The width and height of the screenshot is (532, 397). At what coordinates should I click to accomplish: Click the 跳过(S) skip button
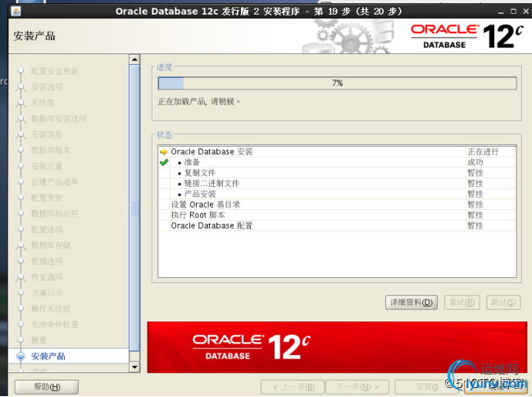click(x=503, y=303)
